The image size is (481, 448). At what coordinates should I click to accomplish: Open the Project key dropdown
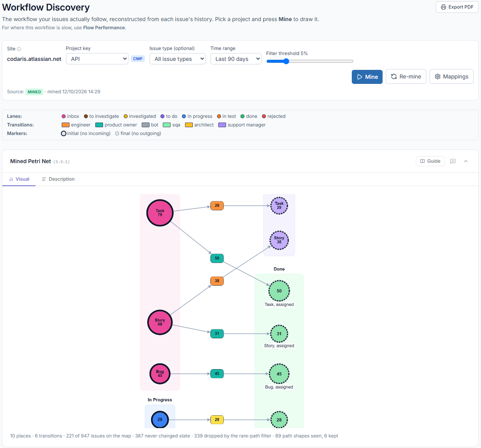[x=97, y=59]
